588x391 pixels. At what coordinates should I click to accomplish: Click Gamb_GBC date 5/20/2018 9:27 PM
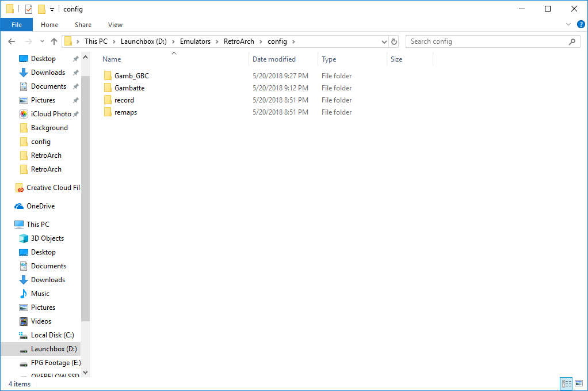point(280,76)
